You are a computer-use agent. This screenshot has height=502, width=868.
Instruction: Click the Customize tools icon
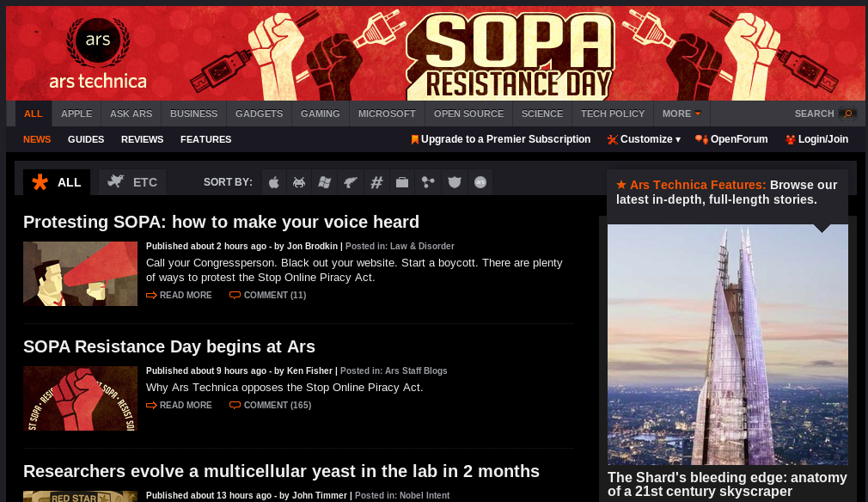[x=612, y=140]
